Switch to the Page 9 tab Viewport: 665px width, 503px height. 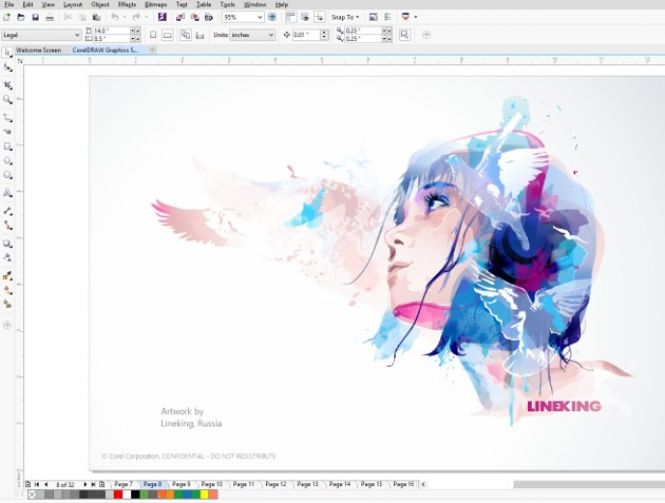[x=181, y=484]
